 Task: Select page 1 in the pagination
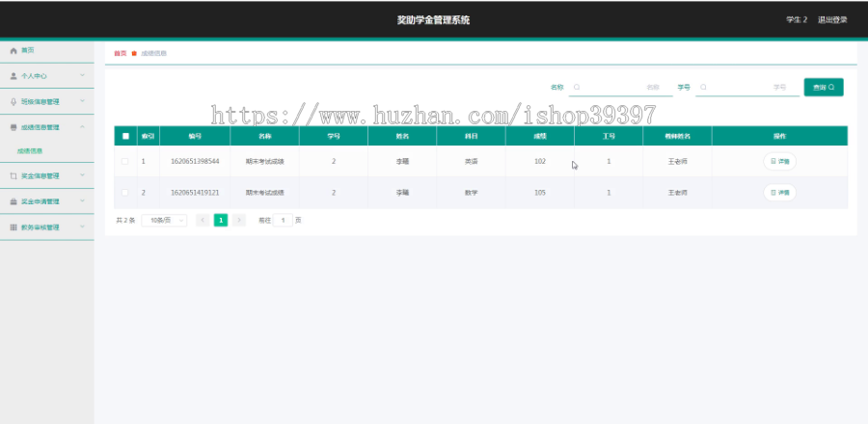pyautogui.click(x=221, y=220)
